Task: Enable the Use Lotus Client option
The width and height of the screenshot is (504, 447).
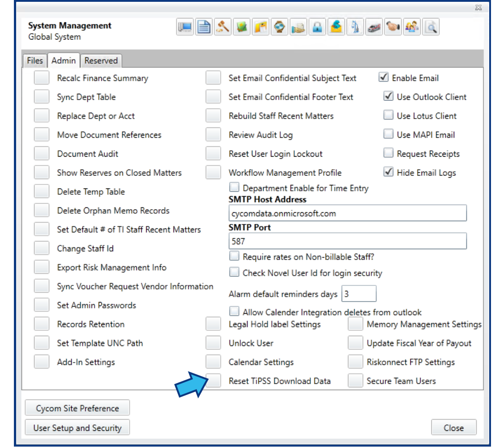Action: pyautogui.click(x=388, y=116)
